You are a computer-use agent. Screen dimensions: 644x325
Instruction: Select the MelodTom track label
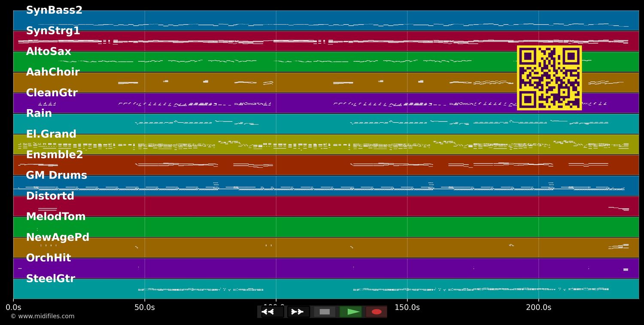56,216
